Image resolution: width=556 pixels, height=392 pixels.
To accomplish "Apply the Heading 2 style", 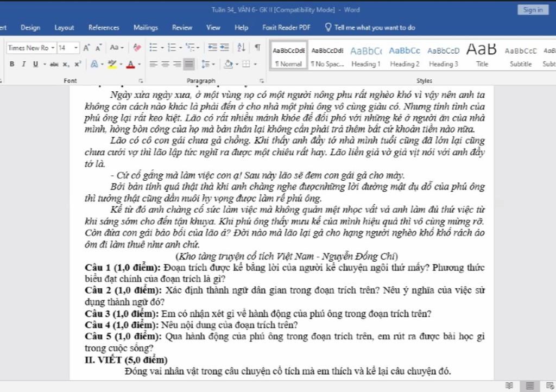I will pos(405,56).
